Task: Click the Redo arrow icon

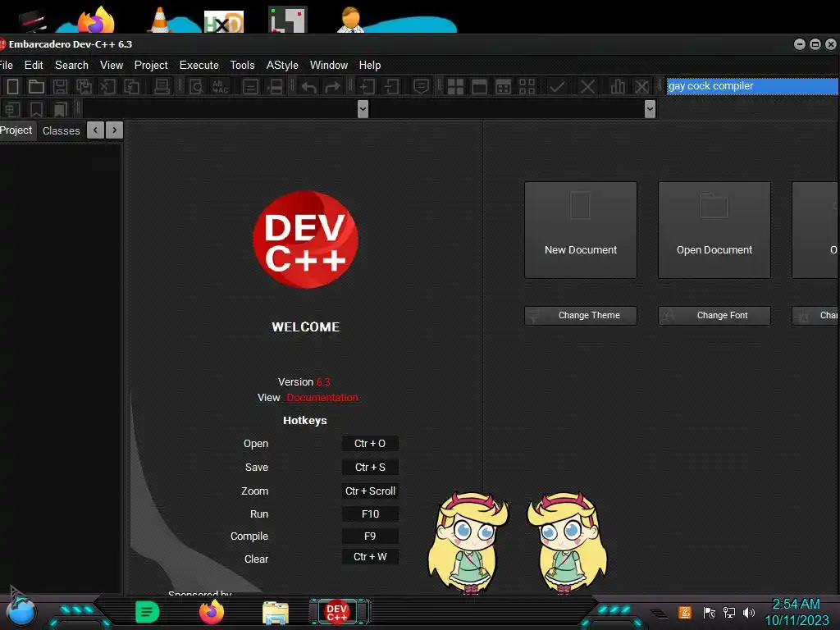Action: point(333,86)
